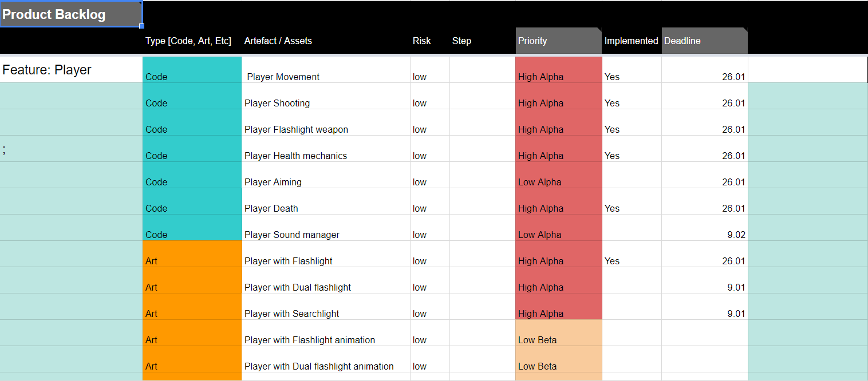Select the Player with Searchlight cell
This screenshot has width=868, height=381.
pyautogui.click(x=326, y=313)
